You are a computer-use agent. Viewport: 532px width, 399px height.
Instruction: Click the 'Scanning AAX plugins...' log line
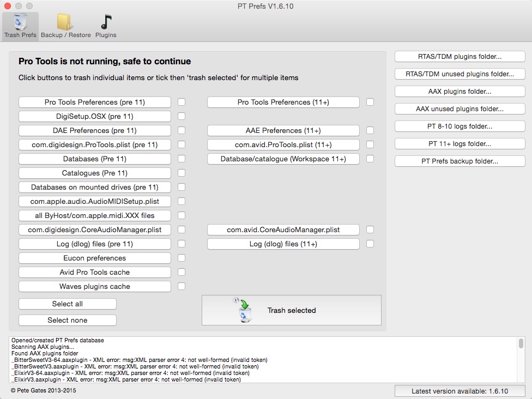click(43, 347)
